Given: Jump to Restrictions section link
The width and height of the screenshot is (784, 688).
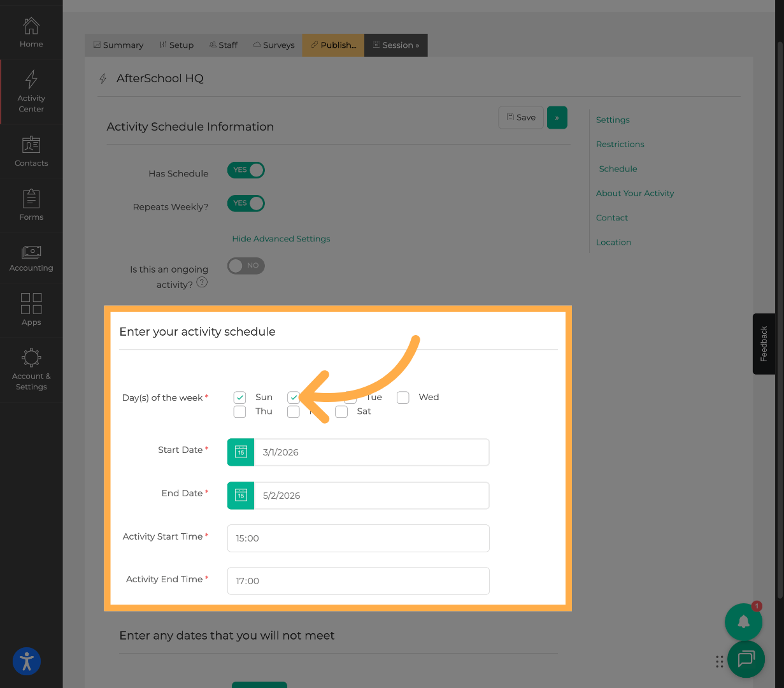Looking at the screenshot, I should click(x=620, y=145).
